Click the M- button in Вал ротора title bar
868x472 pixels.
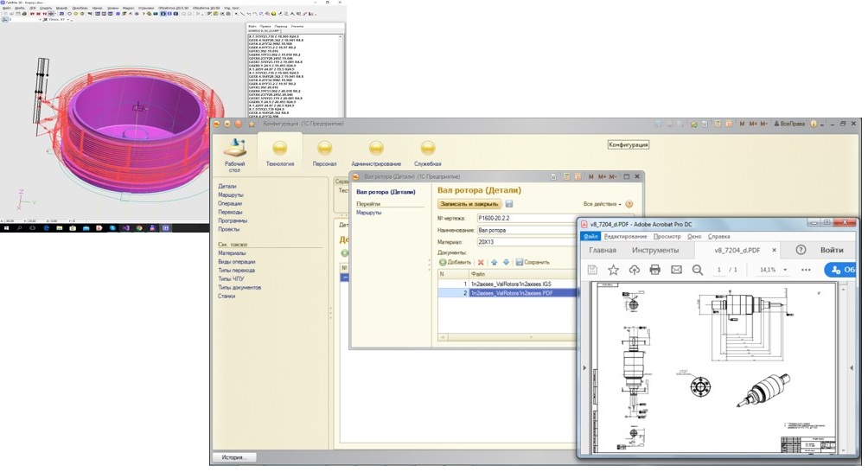[x=613, y=176]
